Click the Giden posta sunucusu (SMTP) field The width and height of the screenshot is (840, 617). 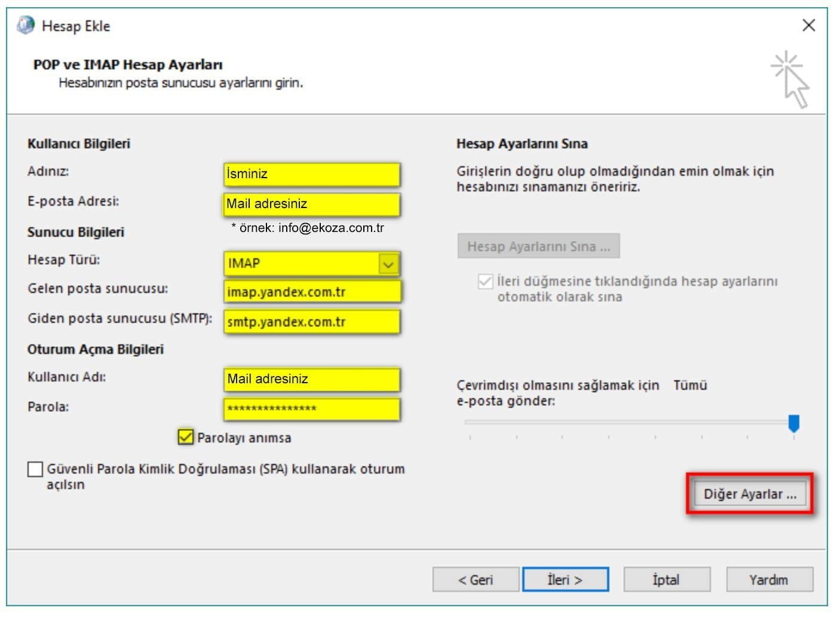312,322
